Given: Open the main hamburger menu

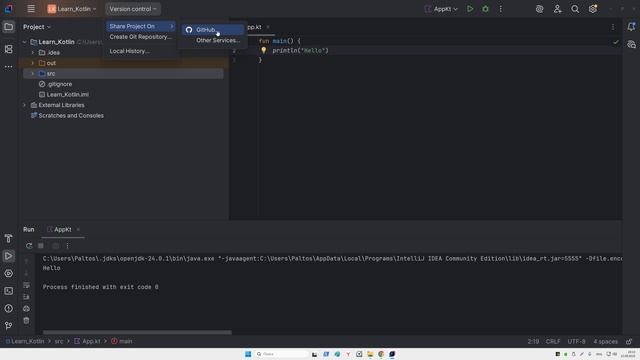Looking at the screenshot, I should pyautogui.click(x=31, y=9).
